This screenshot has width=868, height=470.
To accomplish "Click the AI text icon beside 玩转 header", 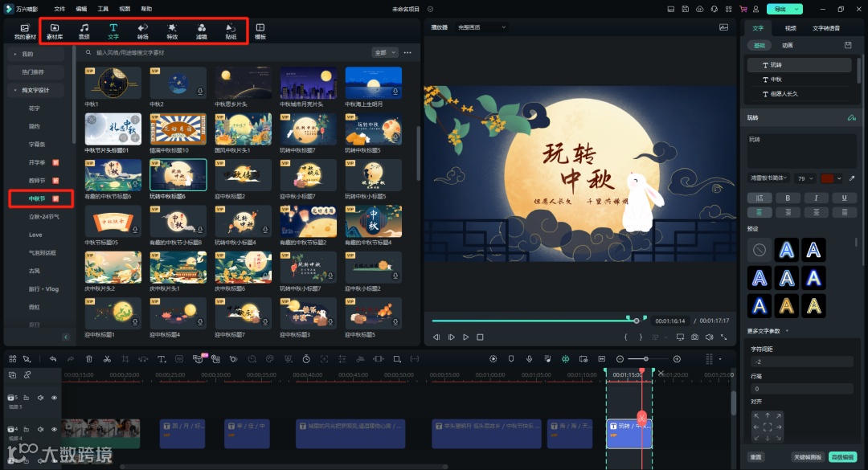I will pos(851,117).
